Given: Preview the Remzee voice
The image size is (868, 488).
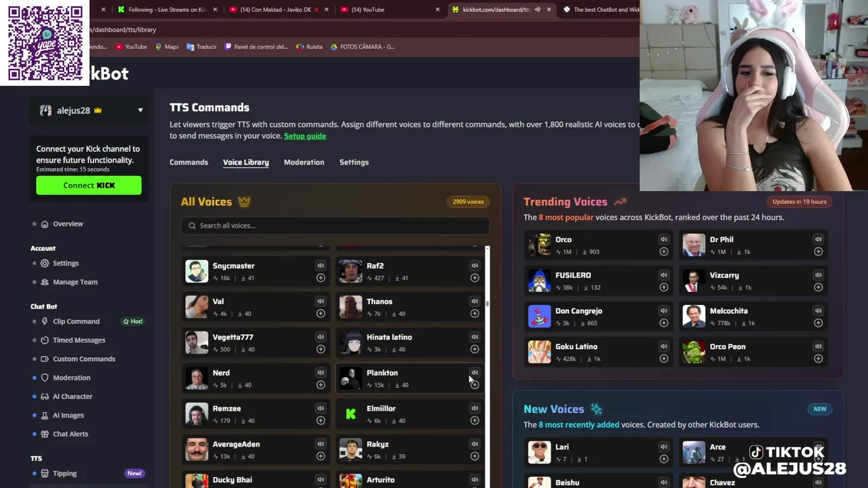Looking at the screenshot, I should [321, 409].
